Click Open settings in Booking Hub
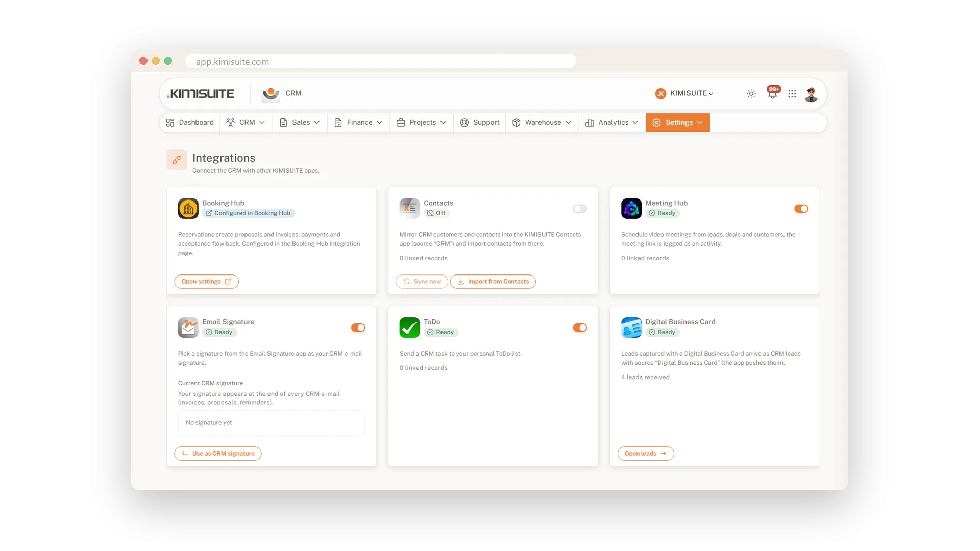Image resolution: width=980 pixels, height=551 pixels. coord(206,282)
